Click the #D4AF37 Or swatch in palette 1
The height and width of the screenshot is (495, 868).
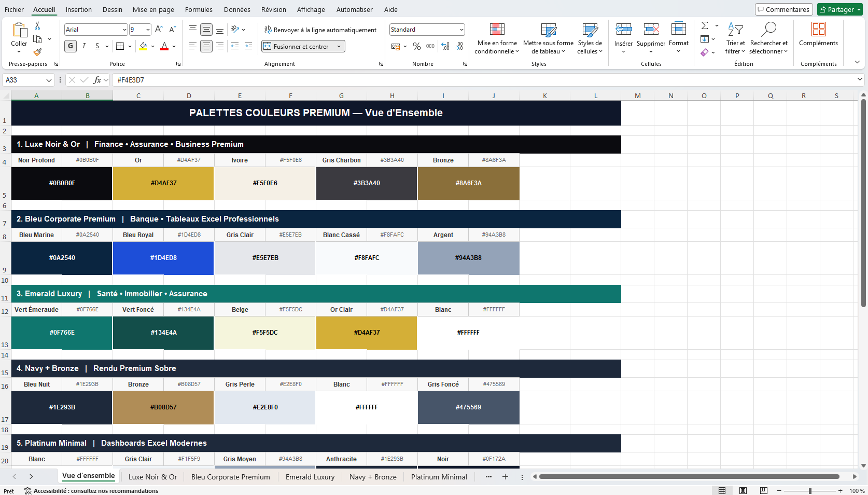[163, 183]
